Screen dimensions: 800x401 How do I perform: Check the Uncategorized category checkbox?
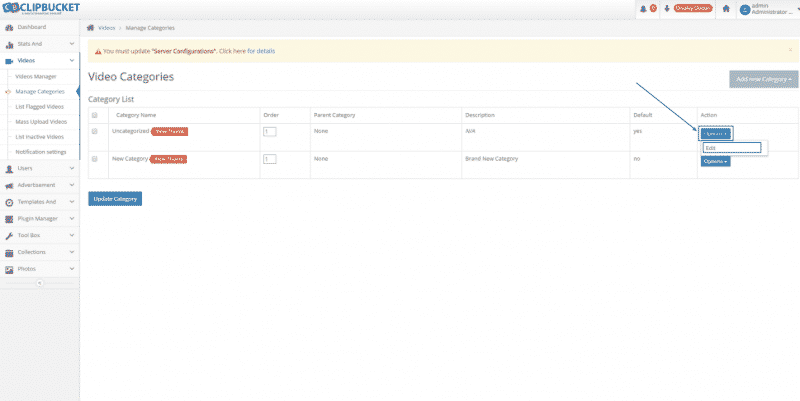[x=95, y=131]
